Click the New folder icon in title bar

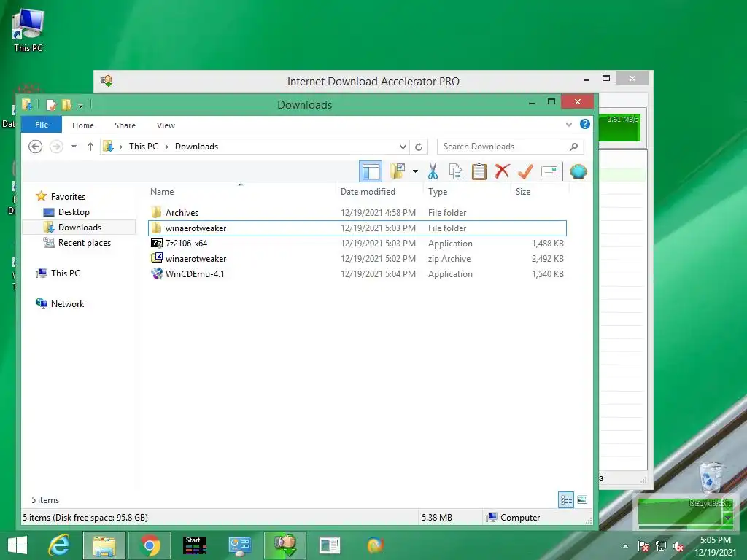pos(66,105)
